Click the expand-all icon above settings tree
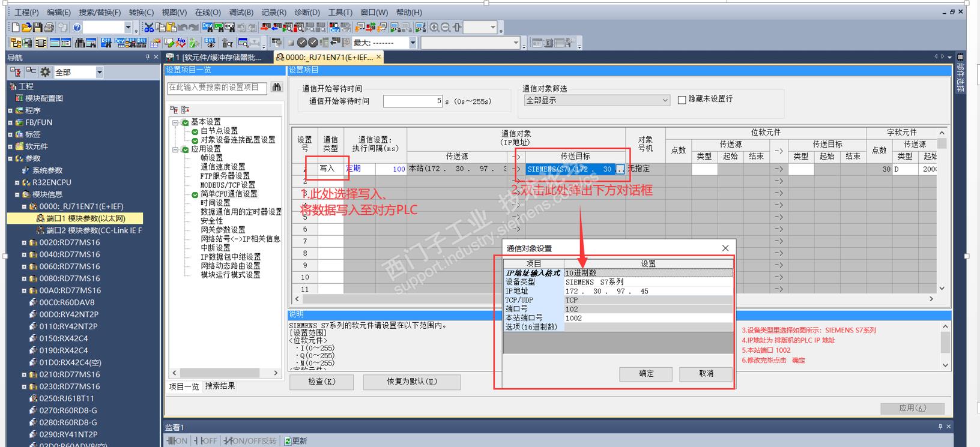The image size is (980, 447). click(174, 110)
